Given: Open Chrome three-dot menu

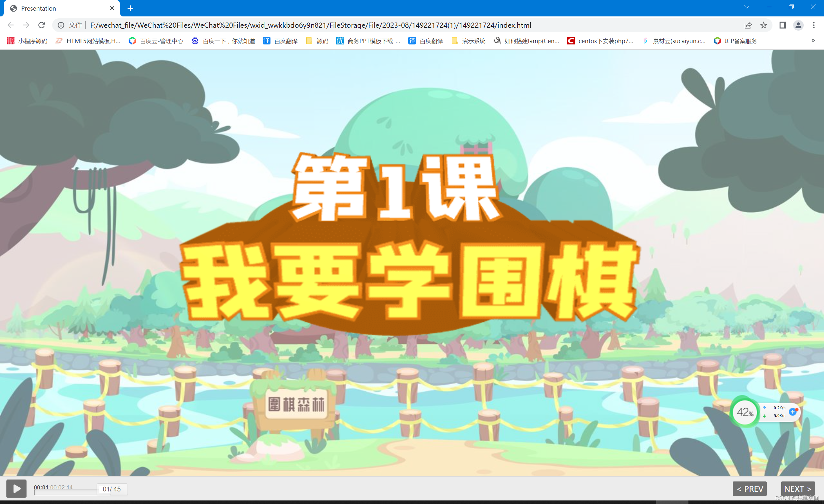Looking at the screenshot, I should 814,25.
